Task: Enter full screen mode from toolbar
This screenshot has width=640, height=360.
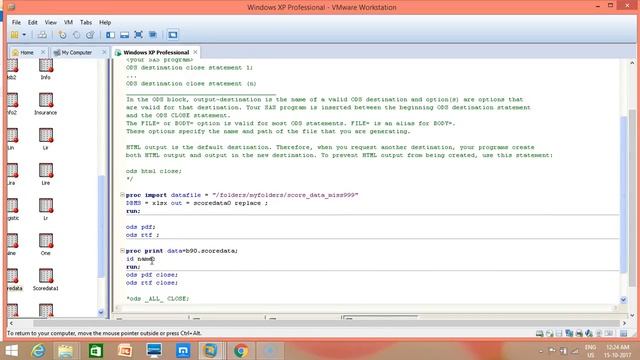Action: (138, 35)
